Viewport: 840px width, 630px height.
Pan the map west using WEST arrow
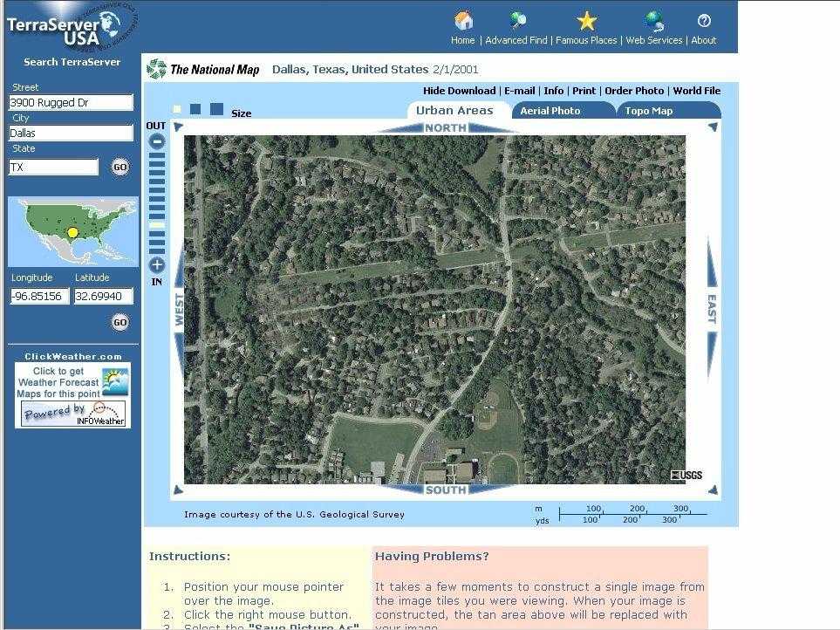(179, 308)
